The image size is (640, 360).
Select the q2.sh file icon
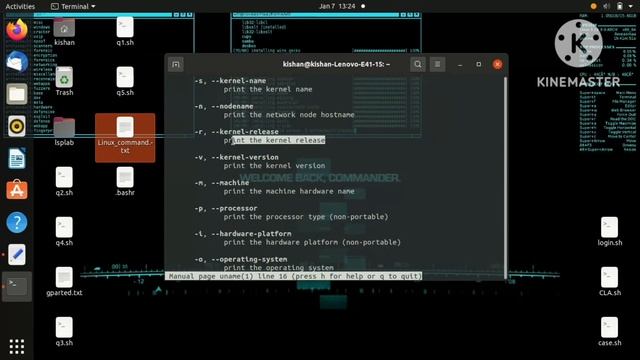[64, 181]
